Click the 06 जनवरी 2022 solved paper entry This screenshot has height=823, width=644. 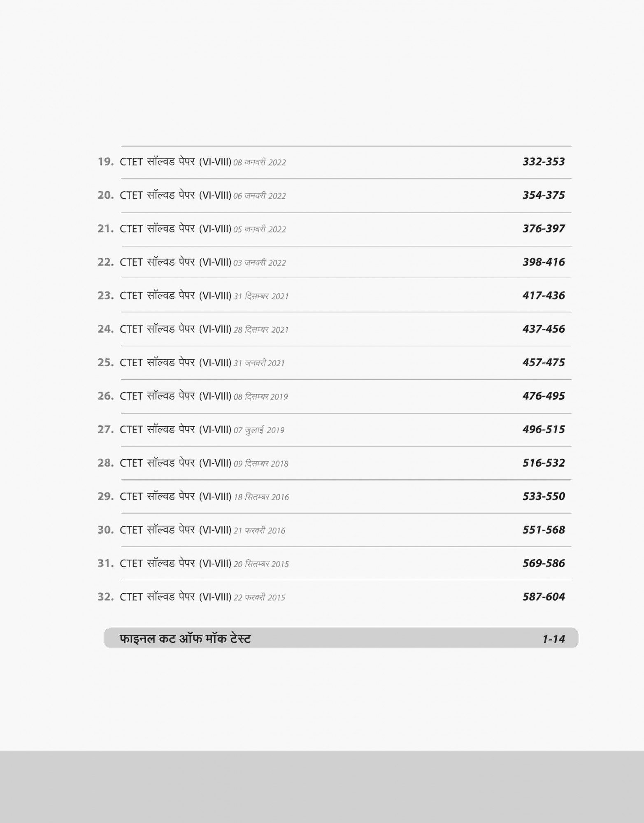tap(191, 195)
